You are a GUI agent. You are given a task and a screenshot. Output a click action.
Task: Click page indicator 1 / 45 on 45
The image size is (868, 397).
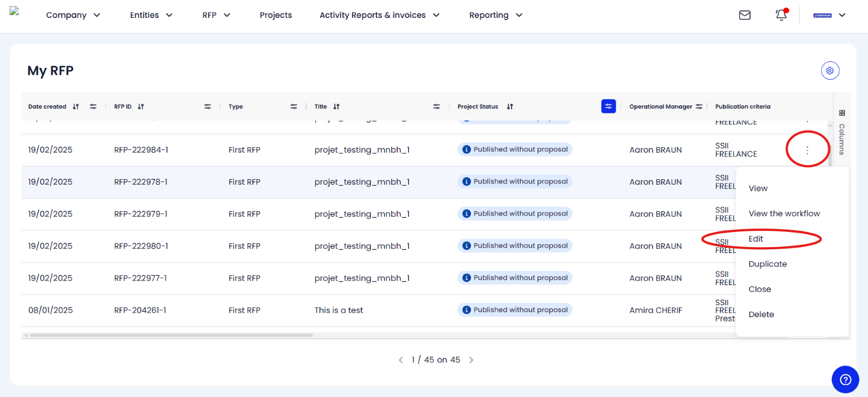pos(436,360)
